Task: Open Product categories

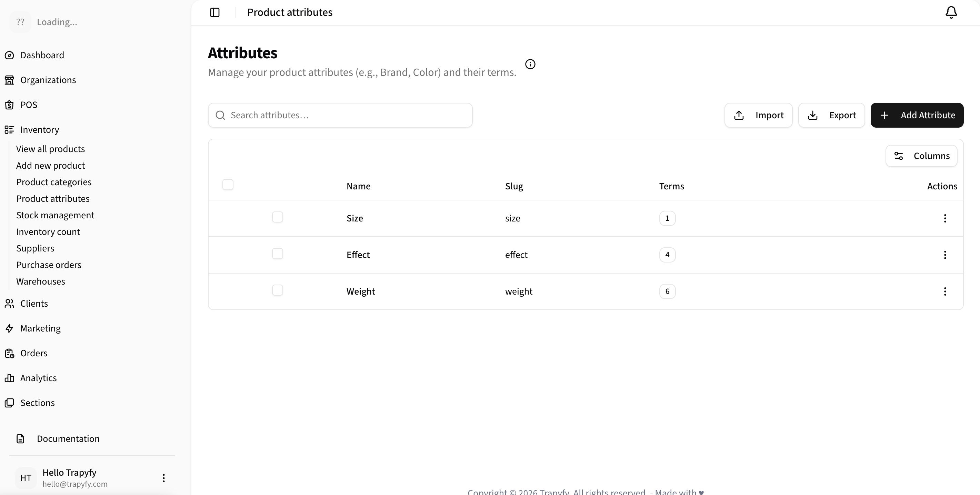Action: tap(54, 182)
